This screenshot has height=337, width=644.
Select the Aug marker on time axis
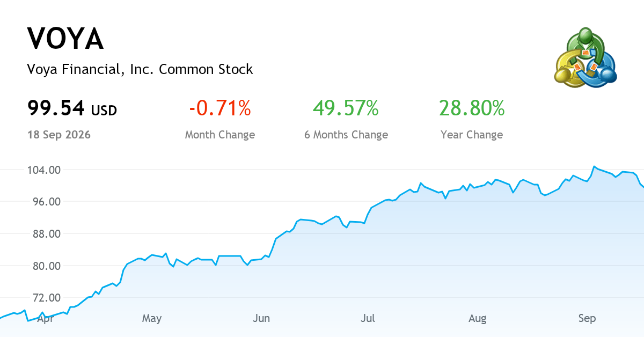[x=478, y=319]
